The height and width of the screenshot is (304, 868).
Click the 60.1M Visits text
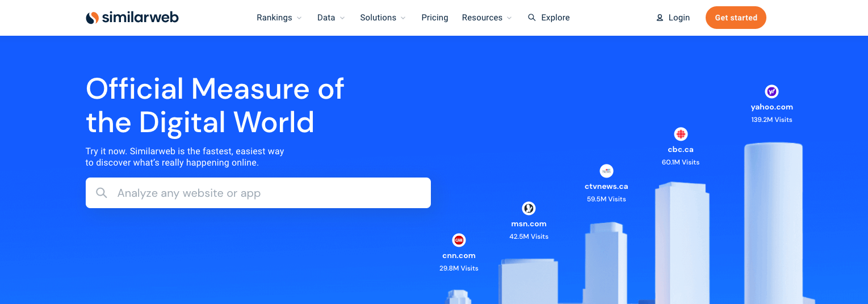681,162
